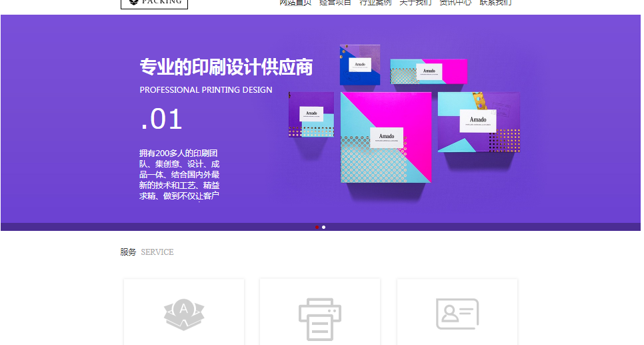Click the 服务 SERVICE section heading

pos(147,252)
